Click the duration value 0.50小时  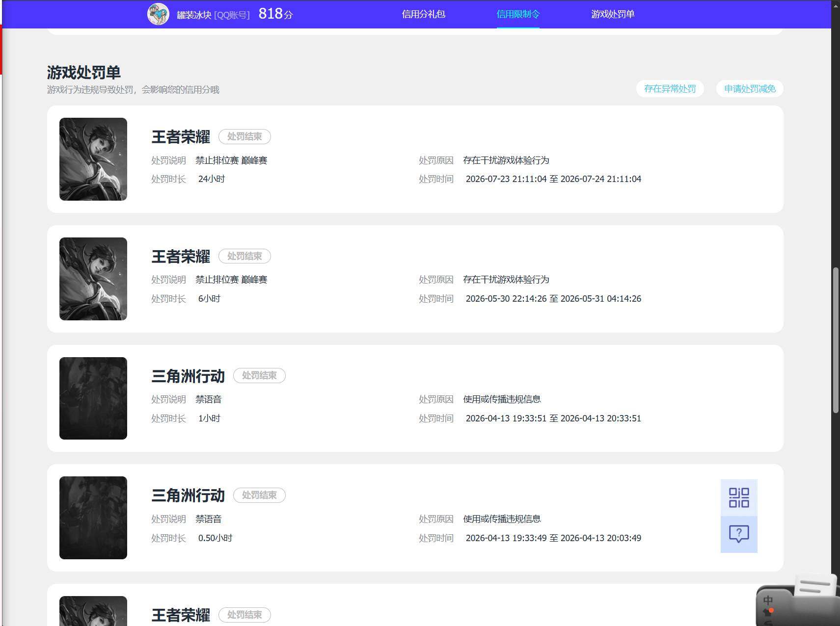pyautogui.click(x=215, y=538)
